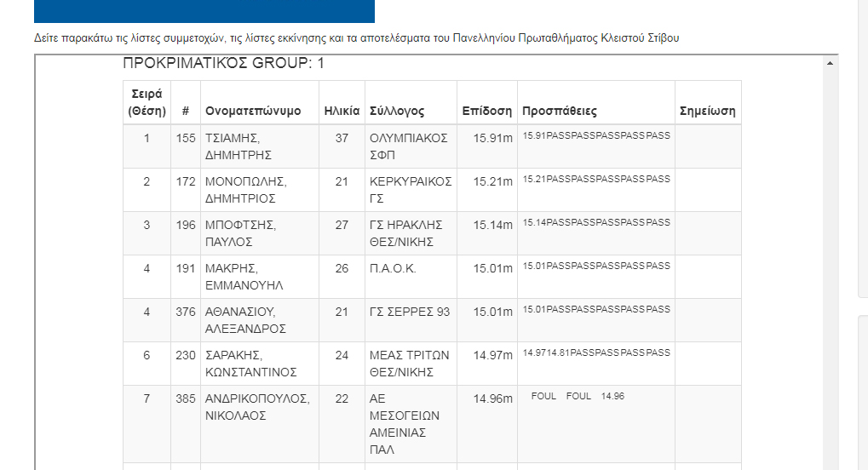Click performance value 14.97m
The height and width of the screenshot is (470, 868).
(492, 355)
